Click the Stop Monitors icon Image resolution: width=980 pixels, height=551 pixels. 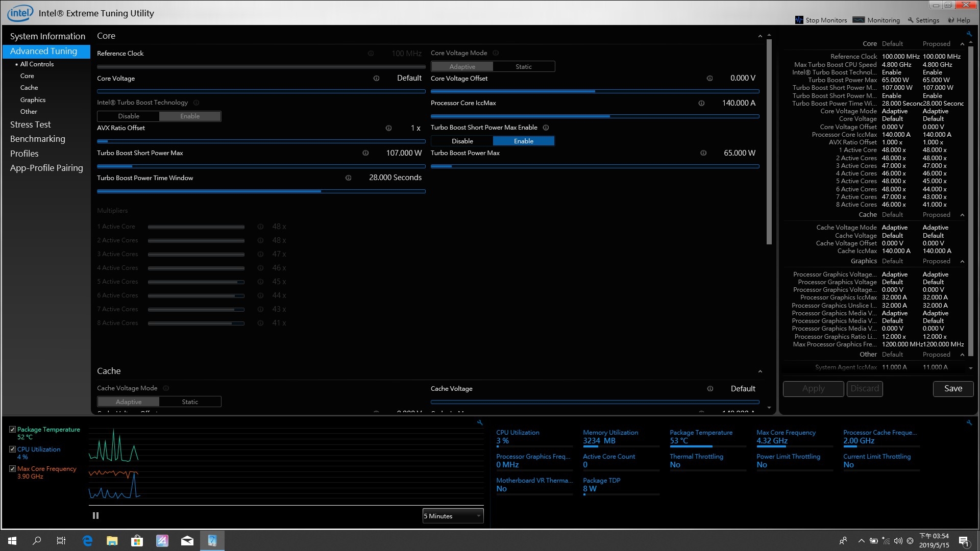tap(799, 20)
